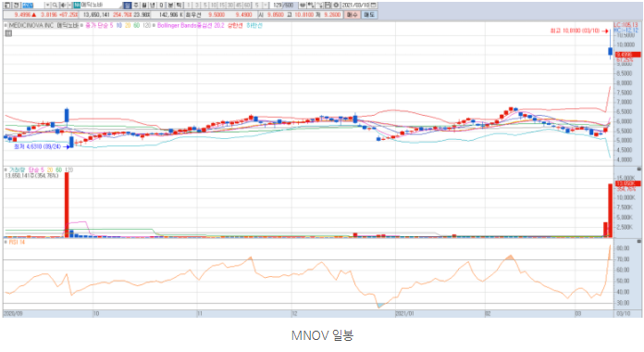This screenshot has width=644, height=352.
Task: Click the first chart tool icon after bar count
Action: [303, 5]
